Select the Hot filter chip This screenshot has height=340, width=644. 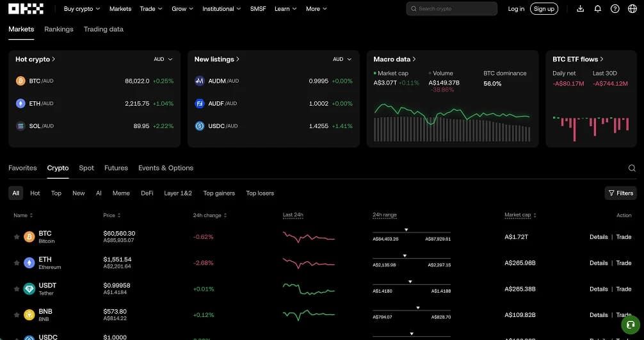(35, 193)
